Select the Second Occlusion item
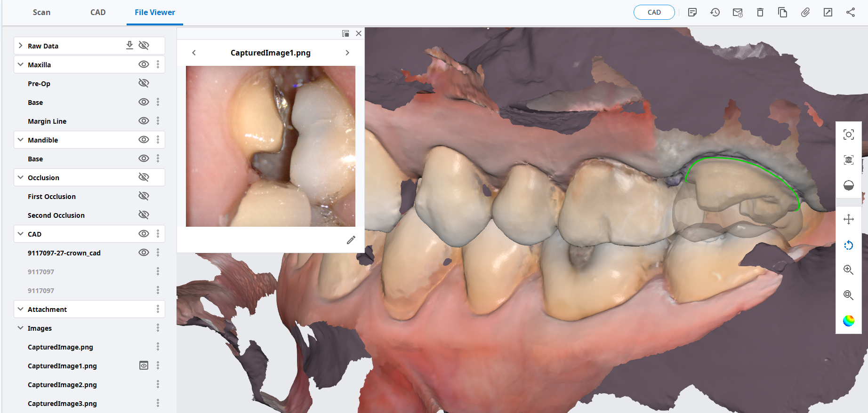Image resolution: width=868 pixels, height=413 pixels. (56, 215)
